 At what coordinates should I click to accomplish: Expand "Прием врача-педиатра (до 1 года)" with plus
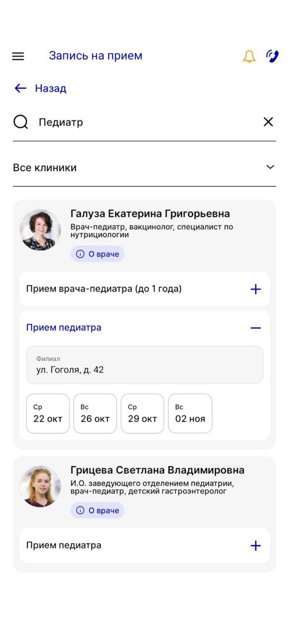(255, 289)
